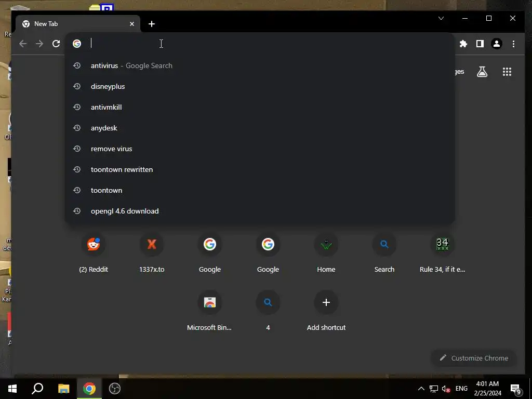
Task: Open Chrome's three-dot menu
Action: click(513, 44)
